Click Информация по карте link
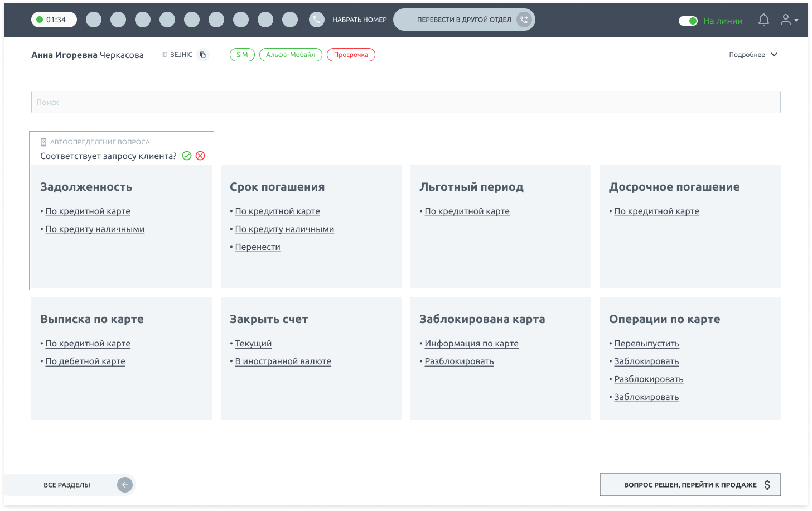The height and width of the screenshot is (511, 812). point(471,344)
